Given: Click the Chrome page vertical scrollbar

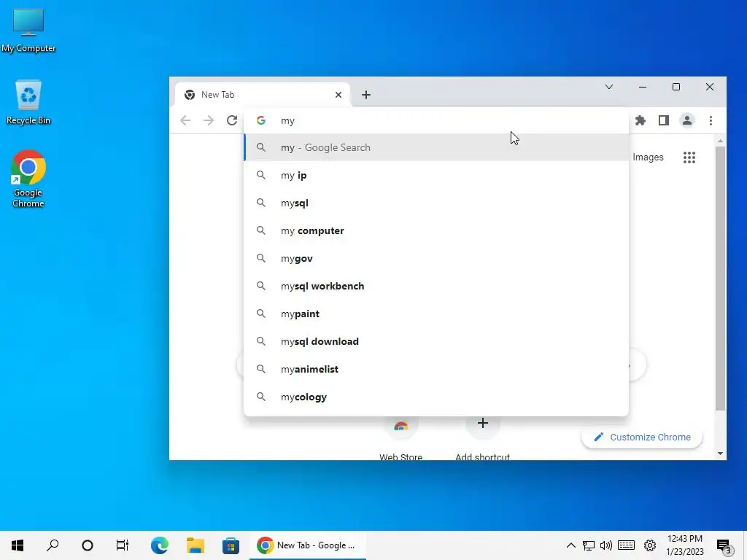Looking at the screenshot, I should point(720,279).
